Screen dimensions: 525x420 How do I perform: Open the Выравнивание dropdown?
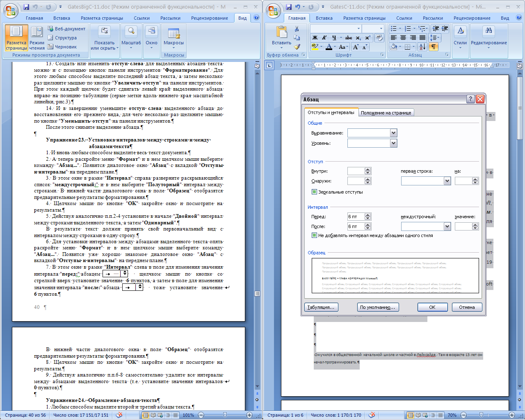pyautogui.click(x=394, y=133)
